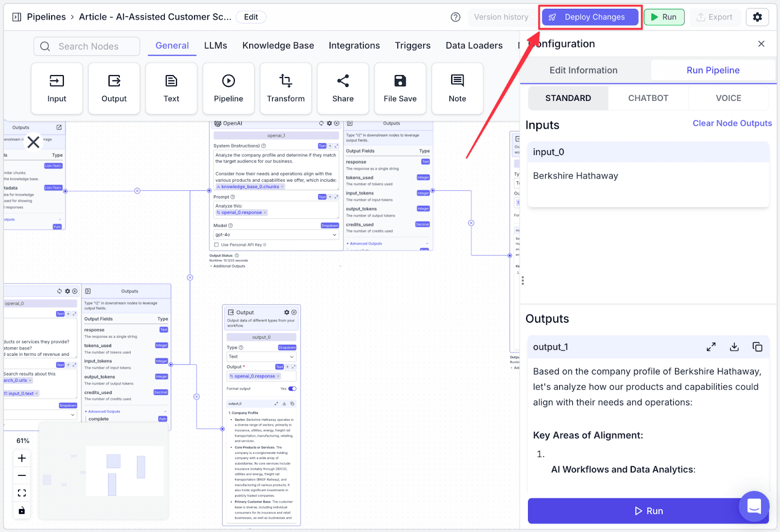Select the Edit Information tab
Viewport: 780px width, 532px height.
pos(584,70)
